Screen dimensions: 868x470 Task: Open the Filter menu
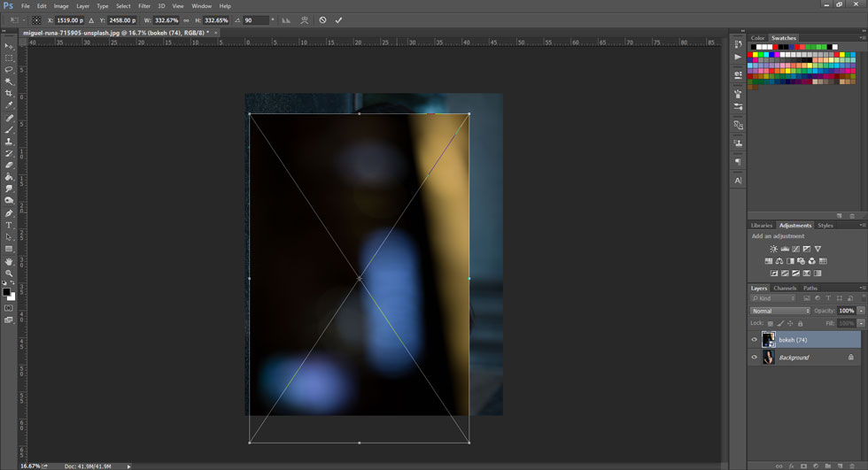click(x=144, y=6)
